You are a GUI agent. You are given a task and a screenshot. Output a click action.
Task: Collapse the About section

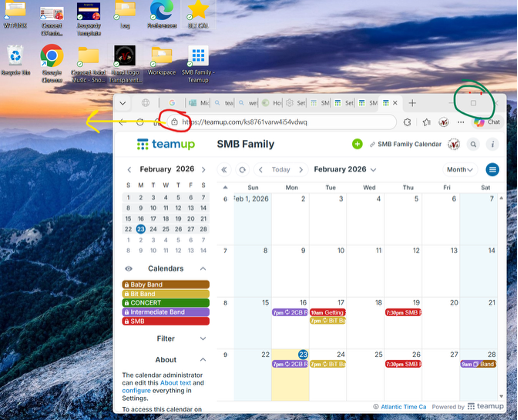point(203,360)
